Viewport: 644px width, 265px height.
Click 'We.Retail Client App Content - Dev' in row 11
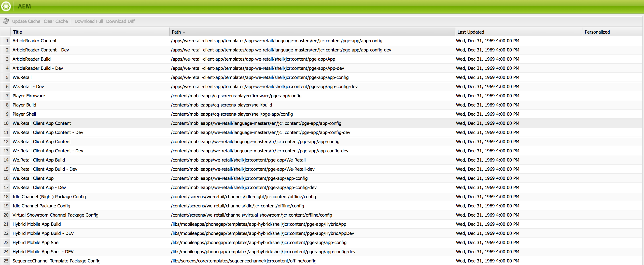point(48,132)
